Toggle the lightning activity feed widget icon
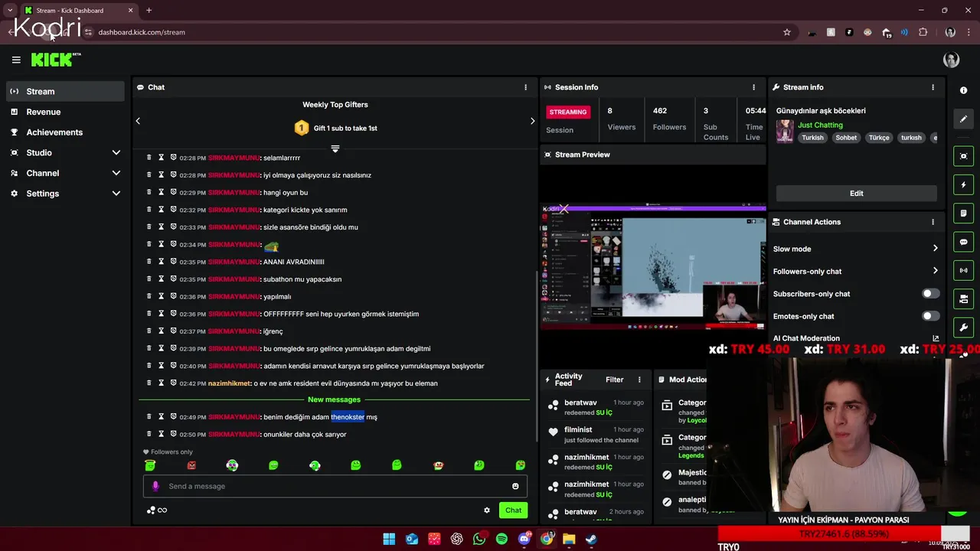The height and width of the screenshot is (551, 980). [963, 184]
